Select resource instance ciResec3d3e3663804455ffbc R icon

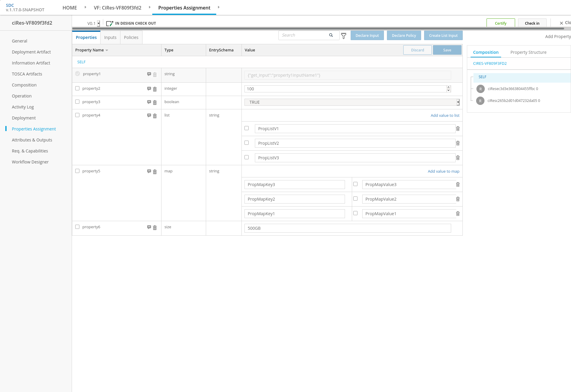click(x=480, y=89)
